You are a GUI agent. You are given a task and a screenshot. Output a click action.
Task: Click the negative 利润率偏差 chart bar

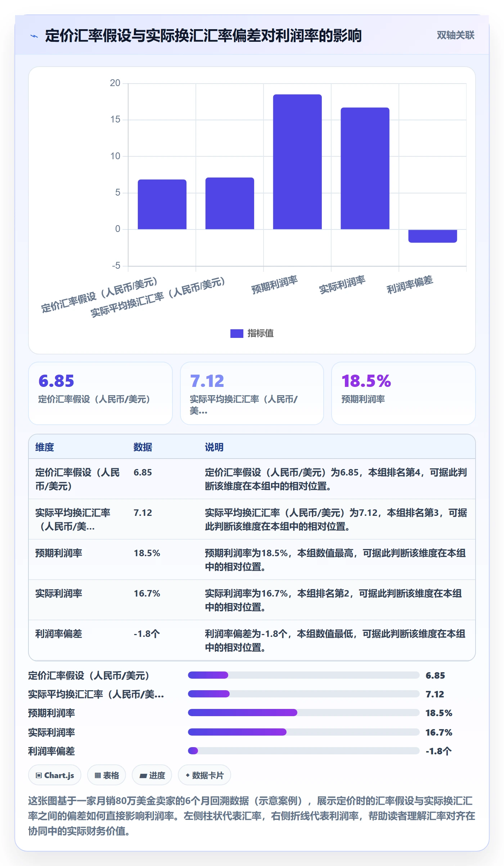click(433, 236)
